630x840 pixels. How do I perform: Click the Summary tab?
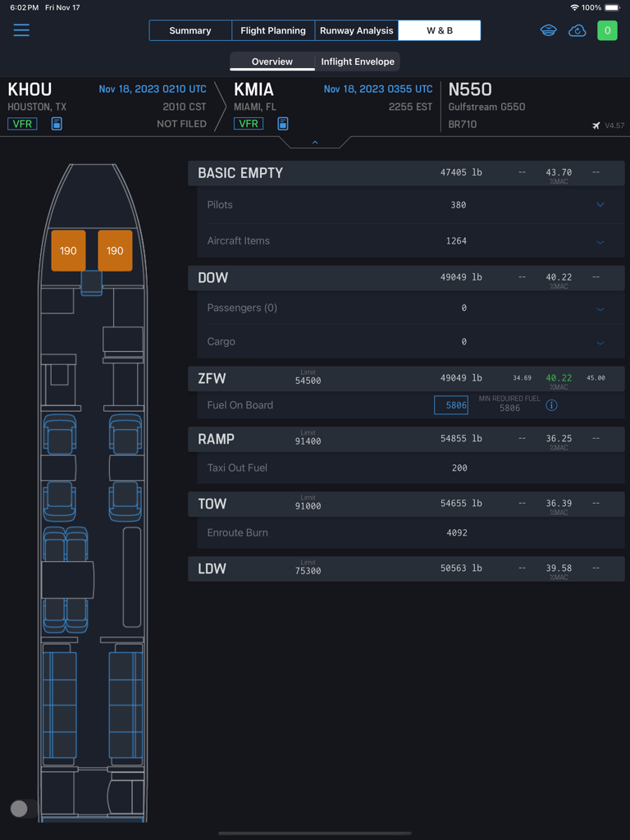(x=189, y=30)
